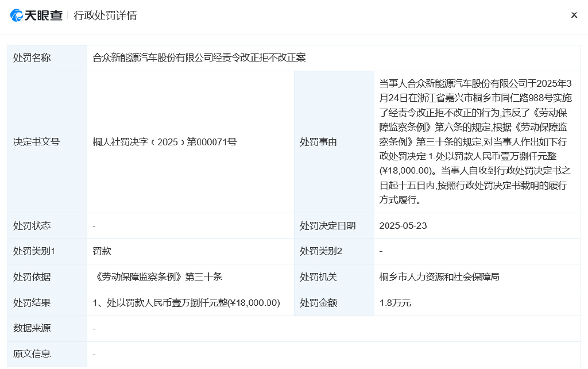Select the 处罚名称 case title text
588x369 pixels.
click(199, 57)
